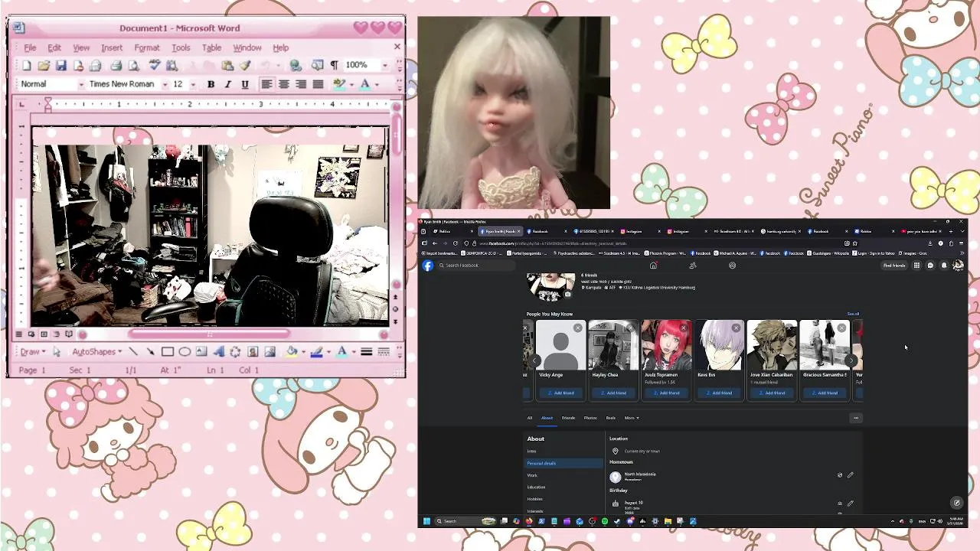Apply fill color with the paint bucket

click(x=291, y=352)
